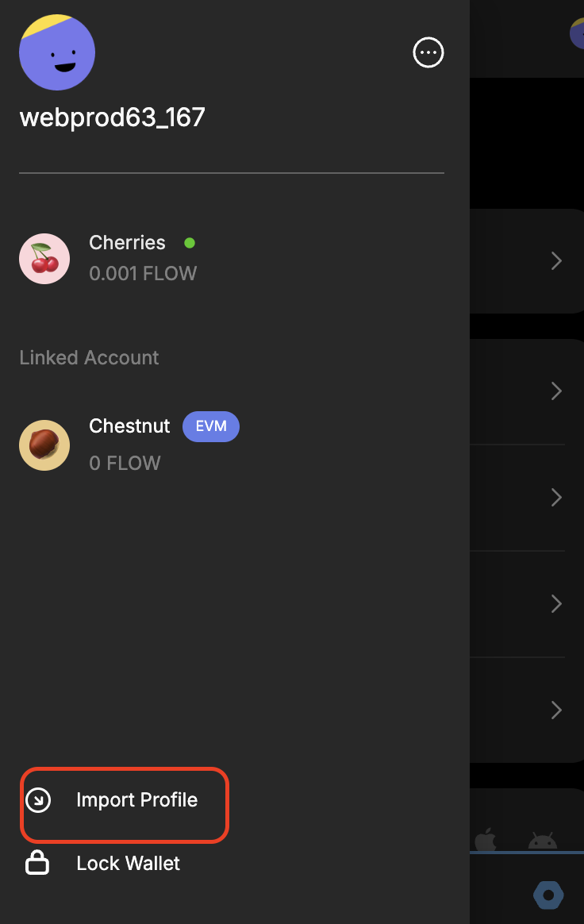The width and height of the screenshot is (584, 924).
Task: Click the partially hidden avatar behind the drawer
Action: 577,33
